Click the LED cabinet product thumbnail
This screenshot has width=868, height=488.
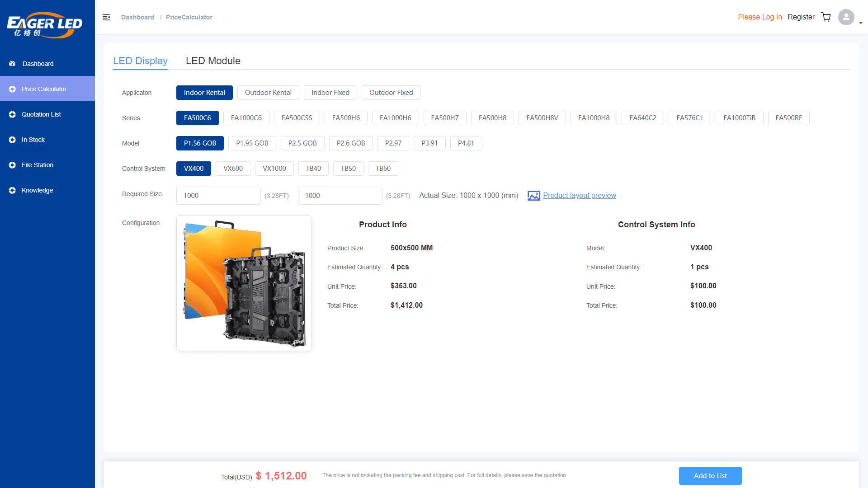click(x=244, y=283)
